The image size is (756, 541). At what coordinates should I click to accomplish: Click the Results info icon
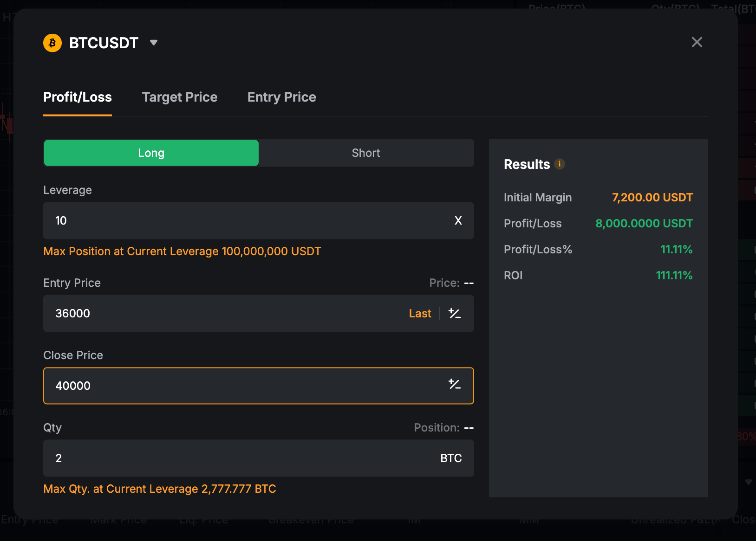click(x=560, y=164)
